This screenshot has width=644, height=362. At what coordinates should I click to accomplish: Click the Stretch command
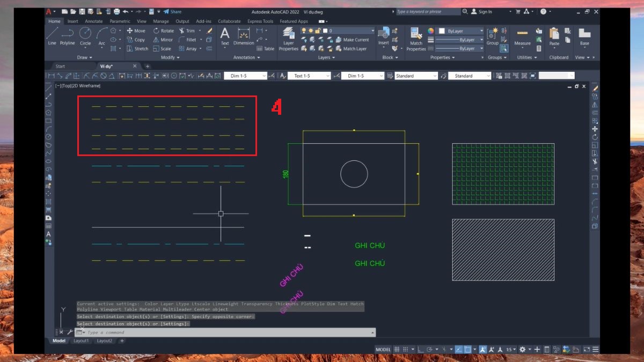pyautogui.click(x=137, y=48)
